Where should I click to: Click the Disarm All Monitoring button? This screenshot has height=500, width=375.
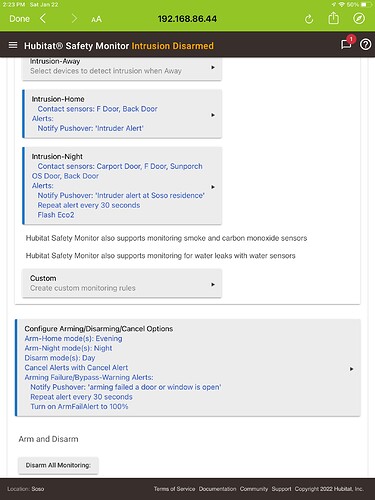pos(58,465)
